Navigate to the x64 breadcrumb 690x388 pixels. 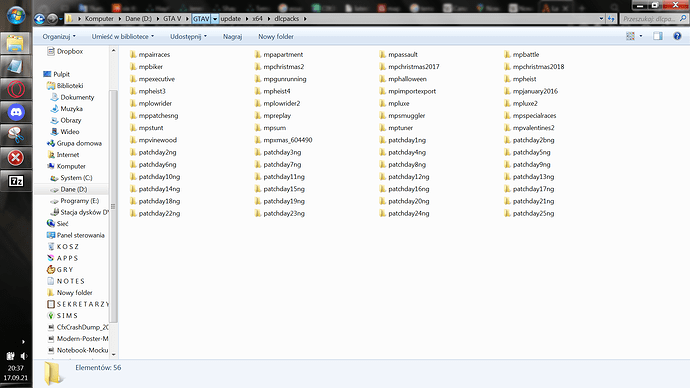(x=257, y=18)
